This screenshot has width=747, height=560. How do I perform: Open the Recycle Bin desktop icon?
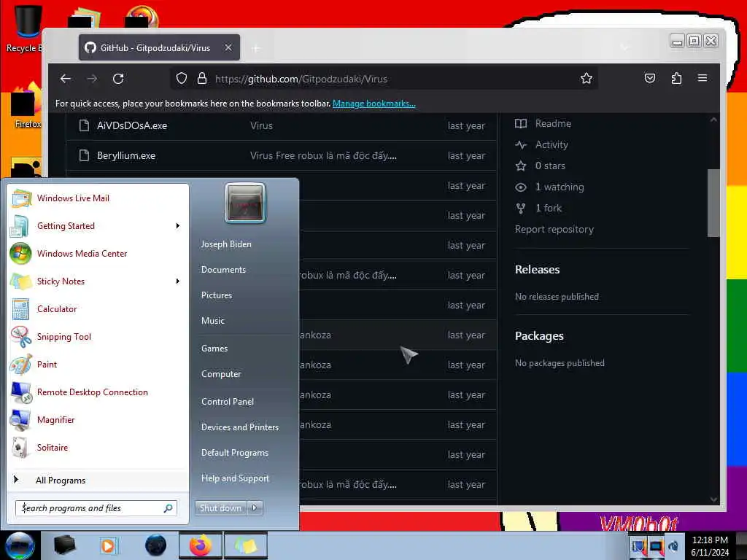25,28
